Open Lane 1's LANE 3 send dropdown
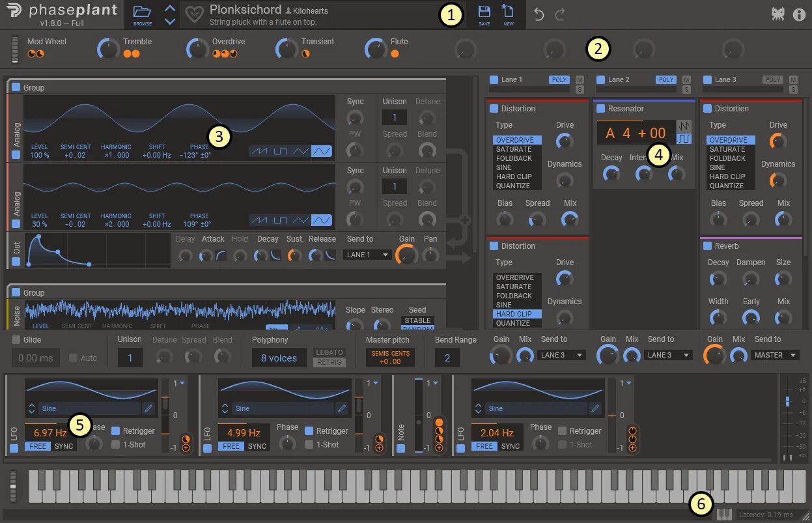The height and width of the screenshot is (523, 812). coord(561,355)
